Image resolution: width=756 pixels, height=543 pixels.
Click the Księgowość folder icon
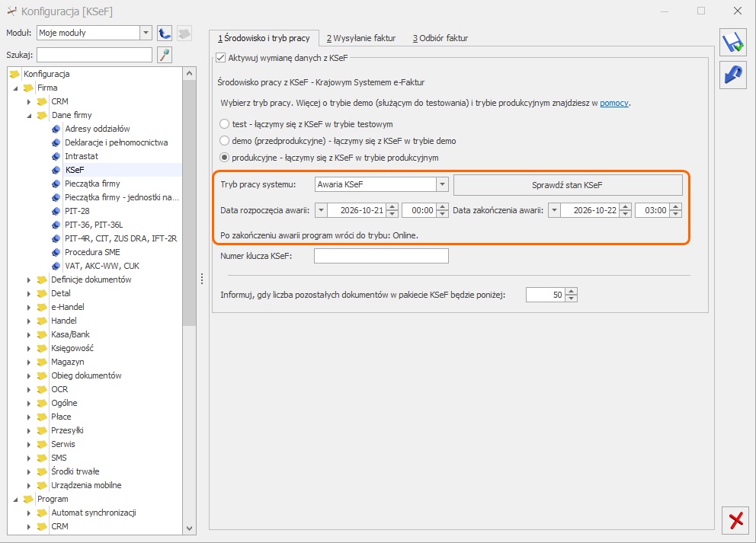point(43,348)
